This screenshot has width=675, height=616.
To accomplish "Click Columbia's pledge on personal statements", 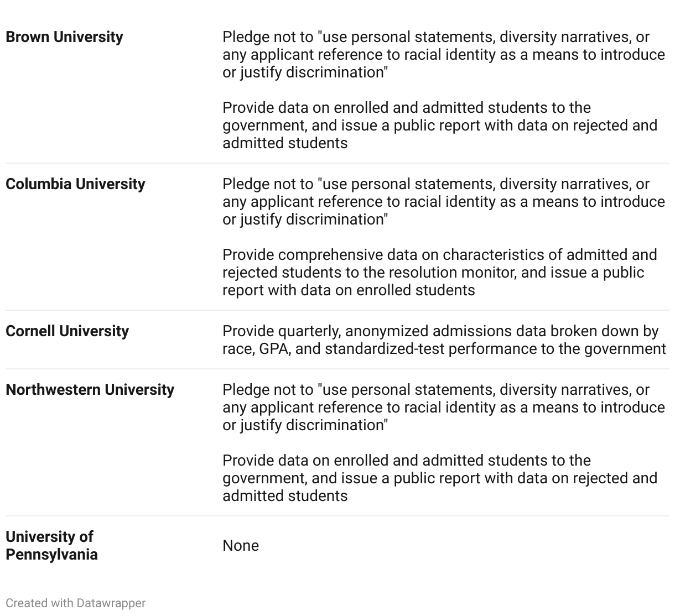I will (x=443, y=202).
